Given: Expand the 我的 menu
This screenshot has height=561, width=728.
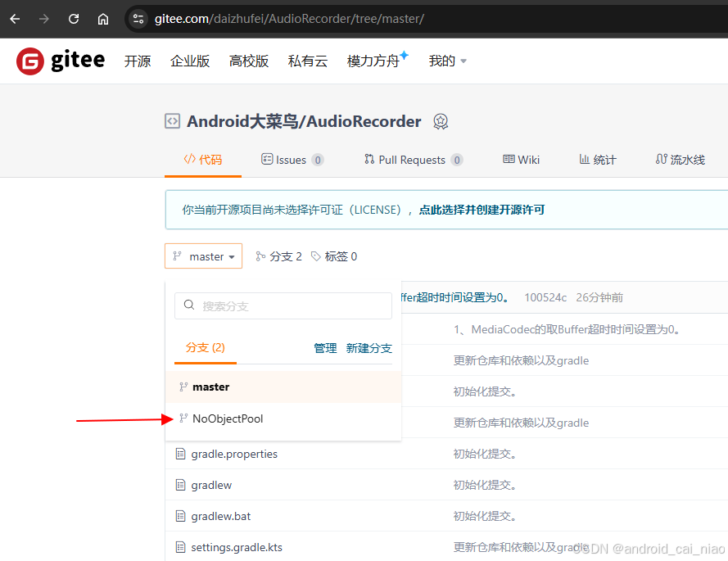Looking at the screenshot, I should pos(448,61).
